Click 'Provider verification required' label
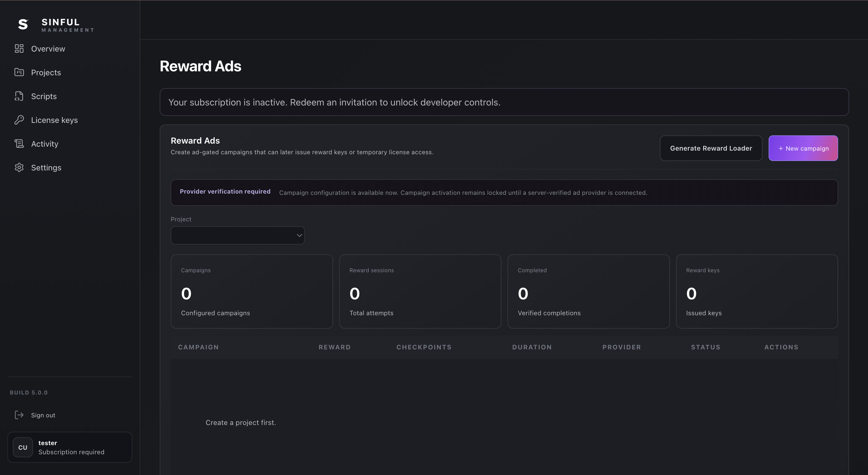Screen dimensions: 868x475 pos(225,191)
